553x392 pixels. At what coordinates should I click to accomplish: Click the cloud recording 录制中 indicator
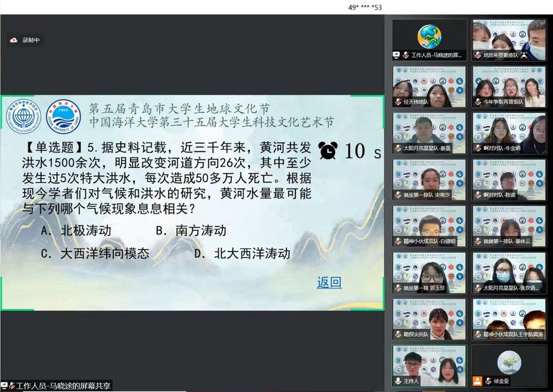point(25,40)
